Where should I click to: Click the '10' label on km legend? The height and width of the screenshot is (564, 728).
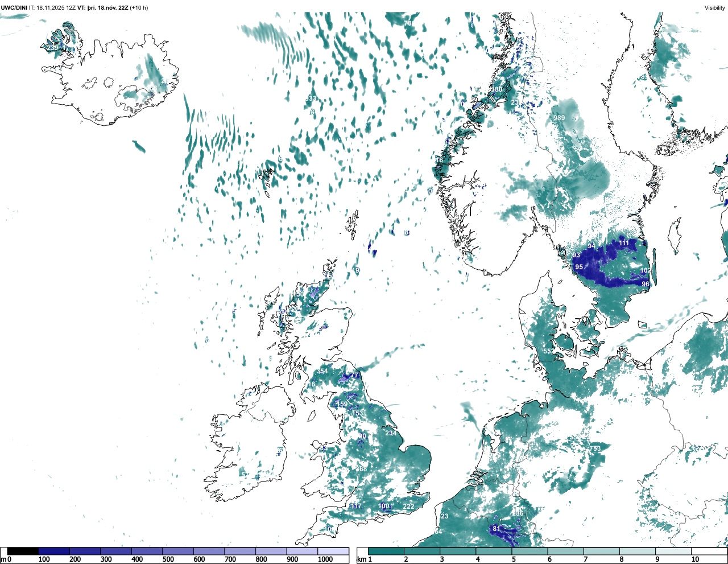695,559
